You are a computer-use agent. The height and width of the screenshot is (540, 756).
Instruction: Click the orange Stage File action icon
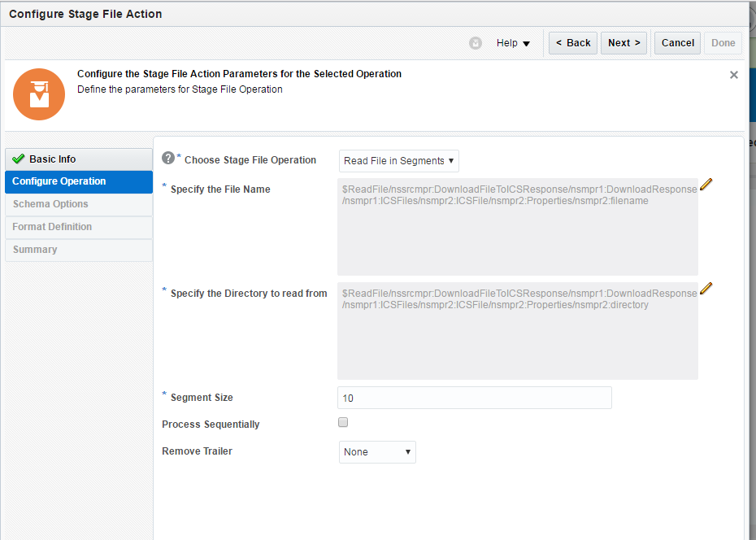pos(38,94)
